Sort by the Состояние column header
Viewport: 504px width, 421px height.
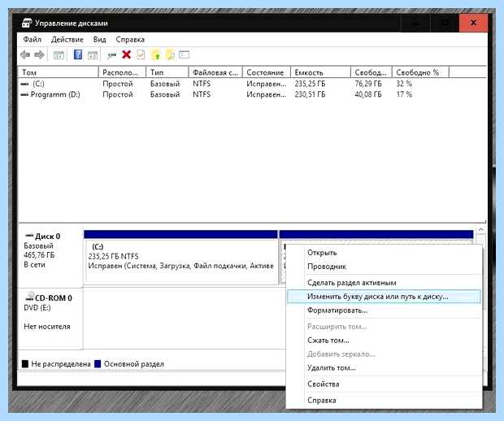[267, 72]
